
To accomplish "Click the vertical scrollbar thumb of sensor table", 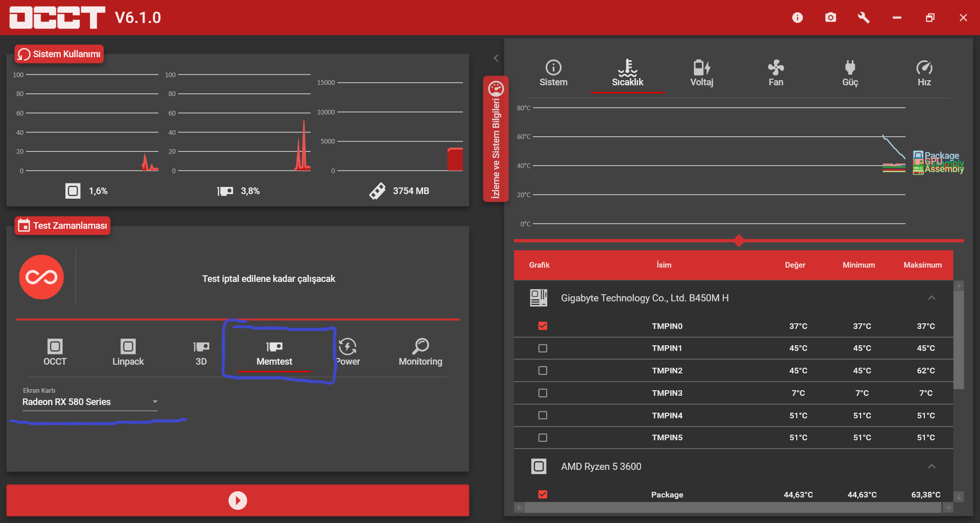I will (x=959, y=340).
